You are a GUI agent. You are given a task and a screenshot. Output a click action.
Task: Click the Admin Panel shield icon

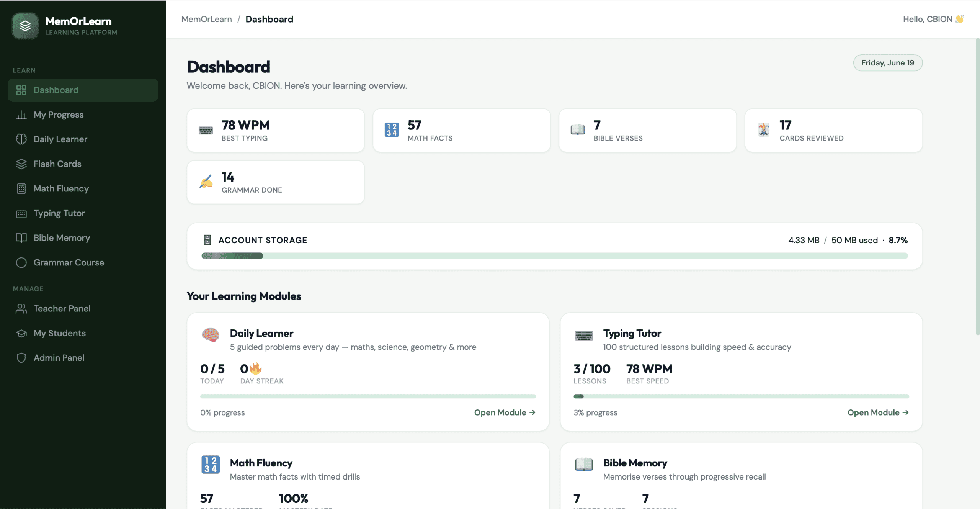tap(21, 358)
